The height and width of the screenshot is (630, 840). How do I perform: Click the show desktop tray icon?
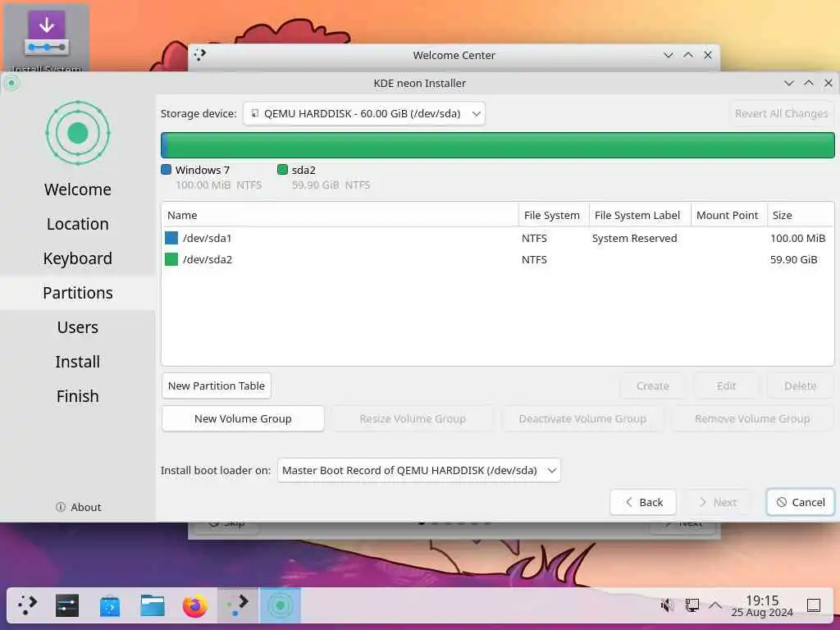tap(814, 605)
